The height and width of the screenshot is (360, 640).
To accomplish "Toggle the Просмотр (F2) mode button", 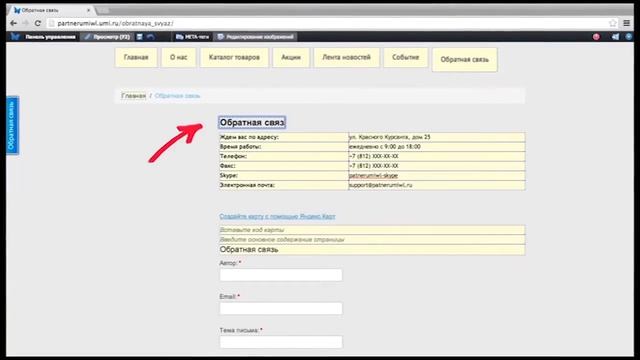I will (x=107, y=37).
